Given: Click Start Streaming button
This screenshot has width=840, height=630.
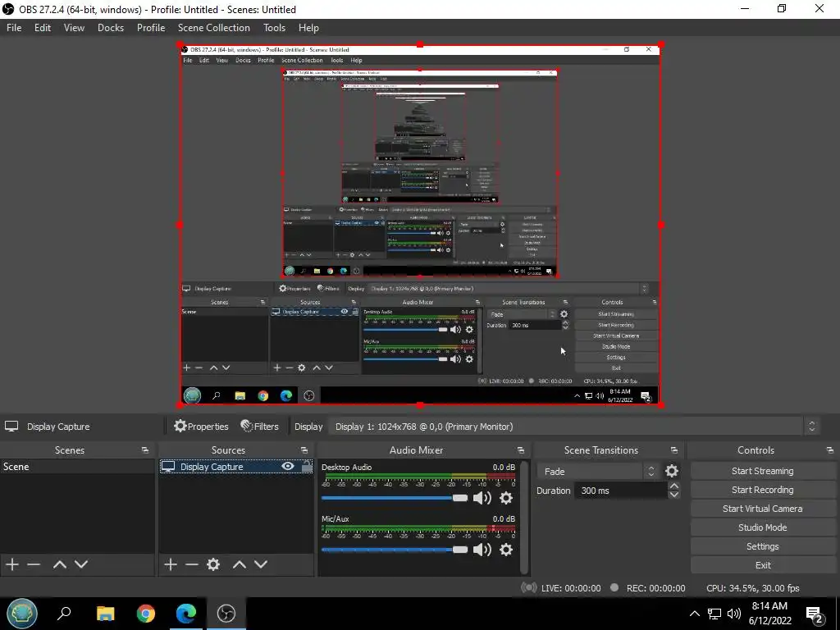Looking at the screenshot, I should (762, 471).
